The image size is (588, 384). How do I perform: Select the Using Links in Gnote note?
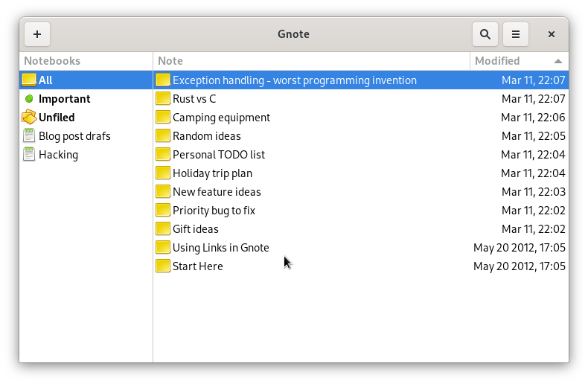click(361, 248)
